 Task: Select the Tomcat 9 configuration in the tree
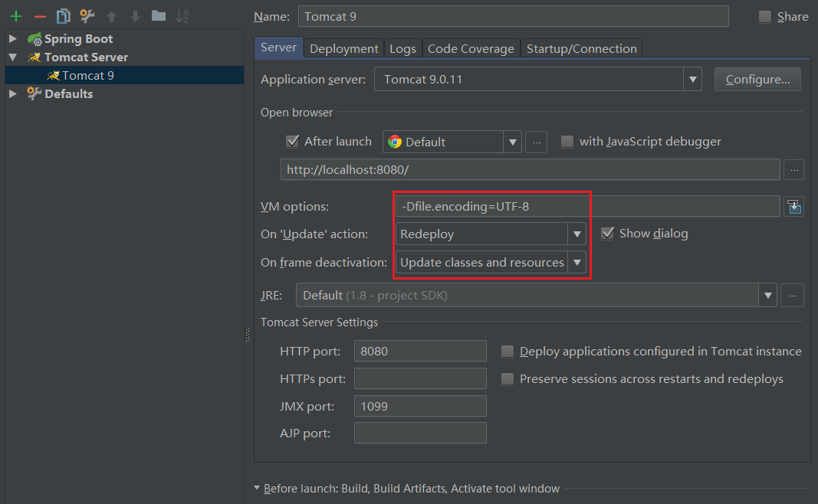tap(125, 76)
